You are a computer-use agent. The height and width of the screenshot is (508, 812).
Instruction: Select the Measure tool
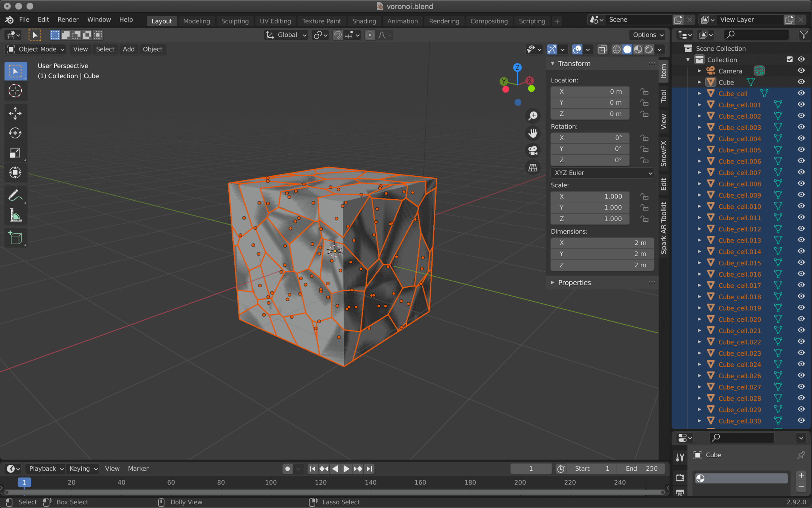[15, 215]
